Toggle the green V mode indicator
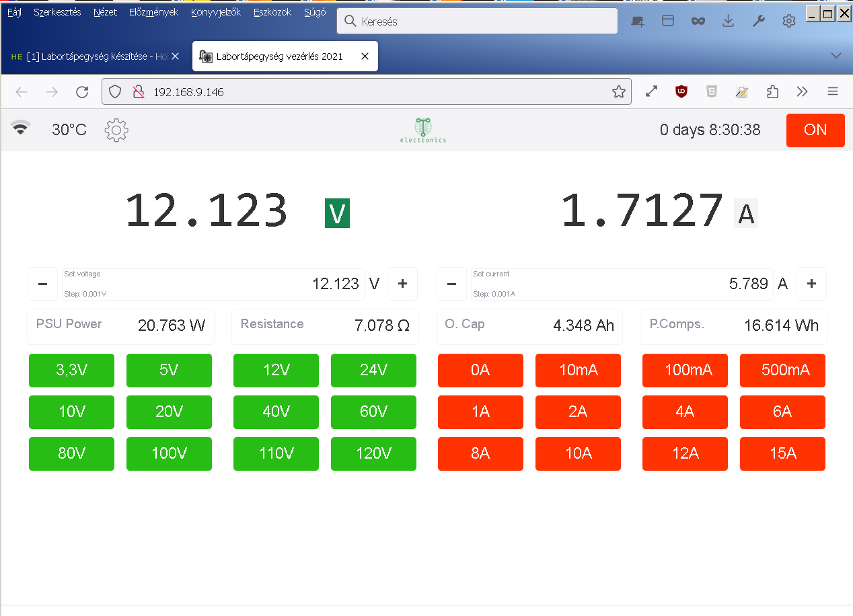 337,213
